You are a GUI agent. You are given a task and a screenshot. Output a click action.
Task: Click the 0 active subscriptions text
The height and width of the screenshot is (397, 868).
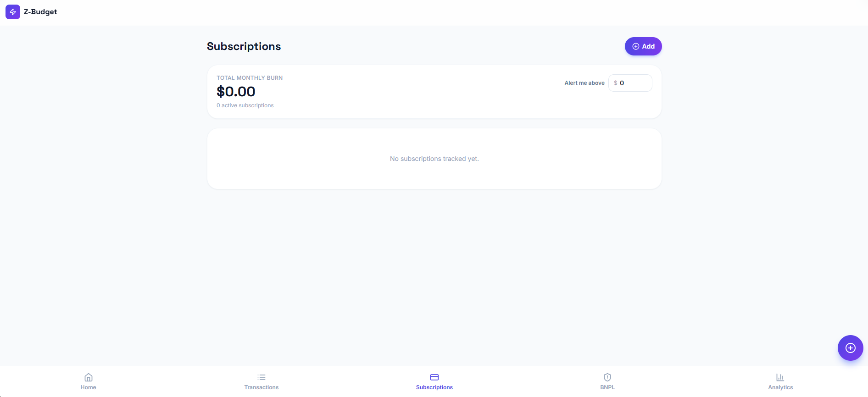tap(245, 105)
